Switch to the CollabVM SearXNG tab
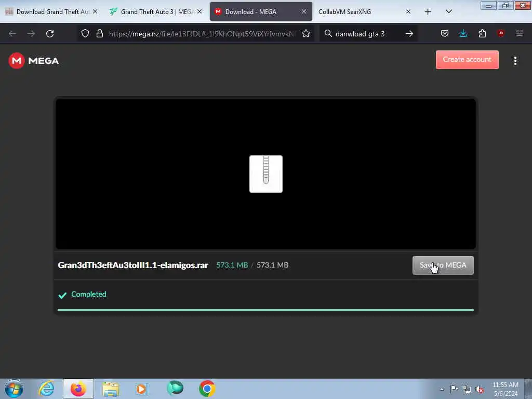 (360, 12)
